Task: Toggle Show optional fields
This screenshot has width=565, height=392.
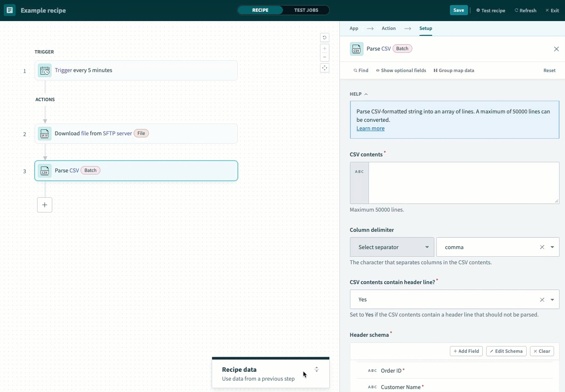Action: click(401, 70)
